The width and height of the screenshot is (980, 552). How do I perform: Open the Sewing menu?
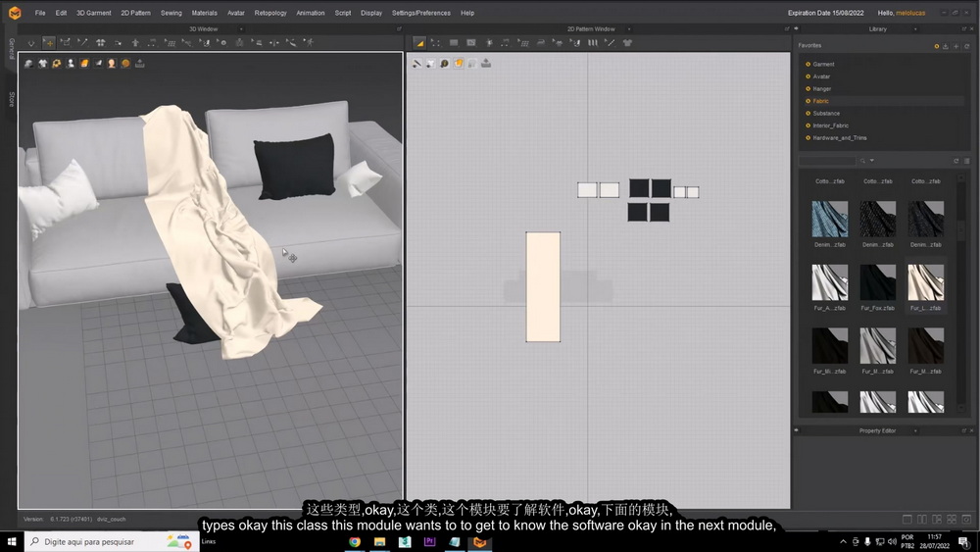171,13
